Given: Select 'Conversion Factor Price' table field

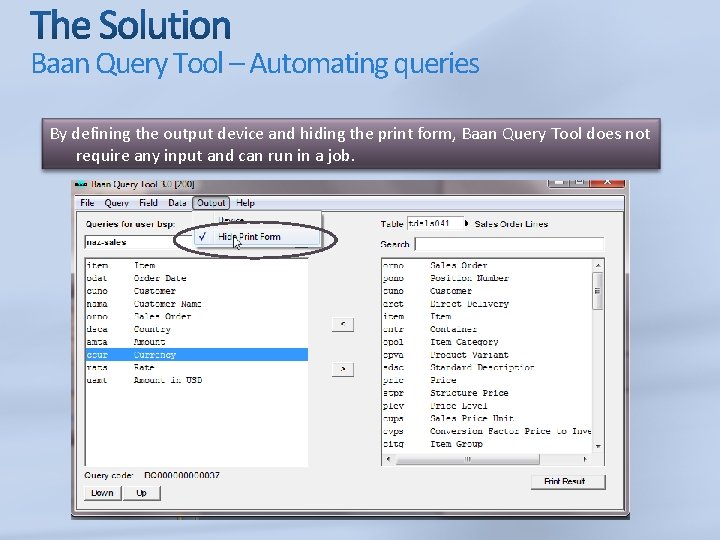Looking at the screenshot, I should click(x=487, y=431).
